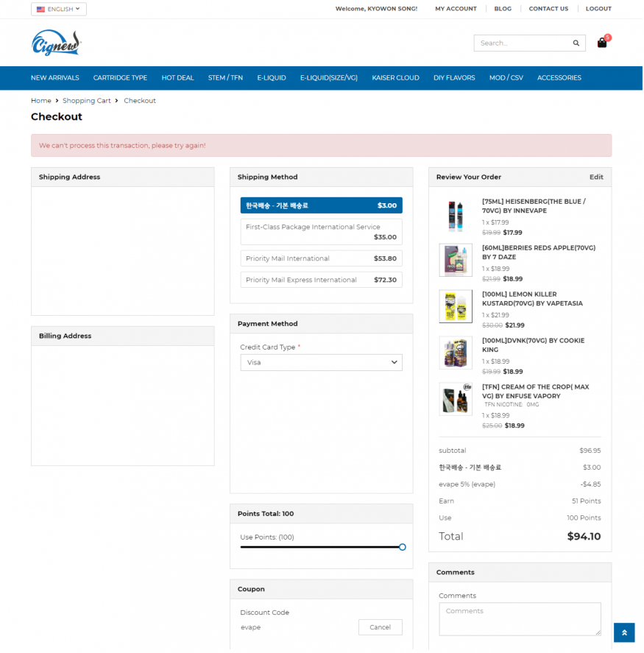Go to the Hot Deal menu
The height and width of the screenshot is (653, 644).
178,78
